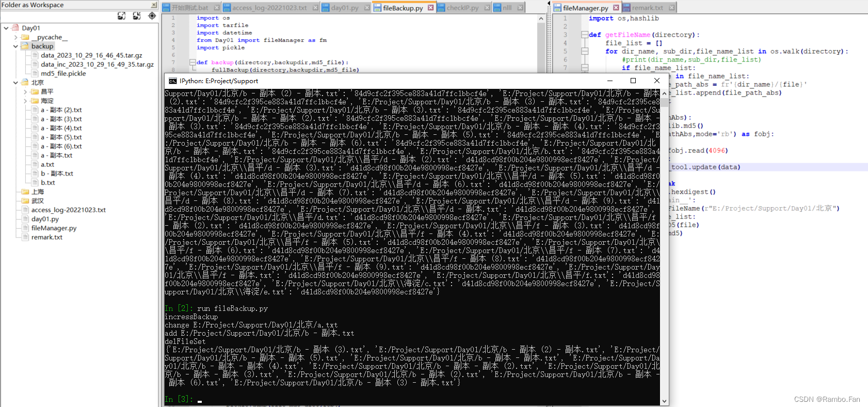The image size is (868, 407).
Task: Collapse the Day01 root node in tree
Action: point(6,28)
